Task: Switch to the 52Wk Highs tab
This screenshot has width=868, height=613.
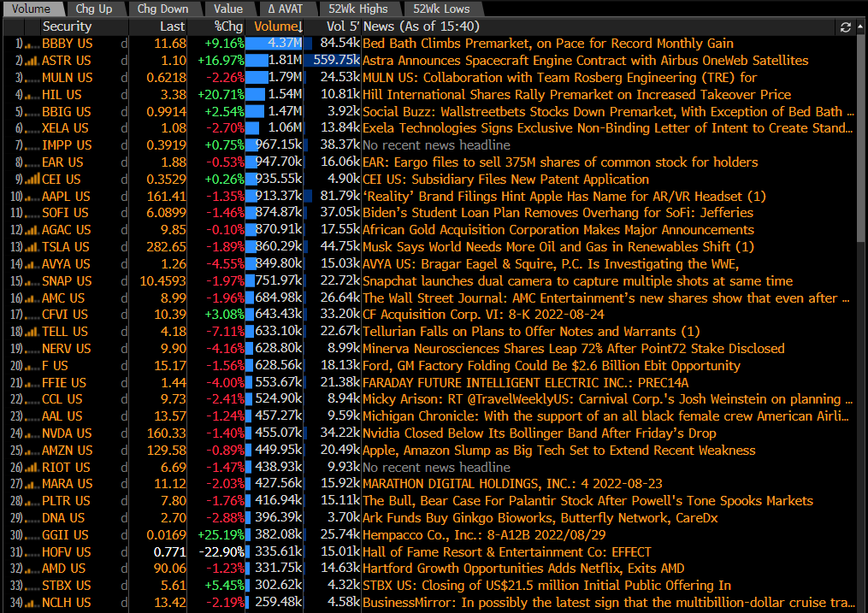Action: point(358,9)
